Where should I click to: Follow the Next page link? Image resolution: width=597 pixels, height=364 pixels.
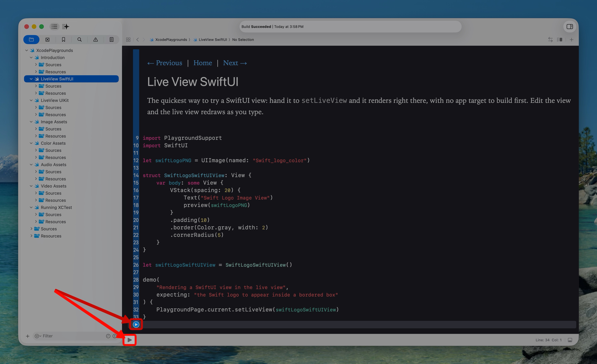(x=235, y=63)
